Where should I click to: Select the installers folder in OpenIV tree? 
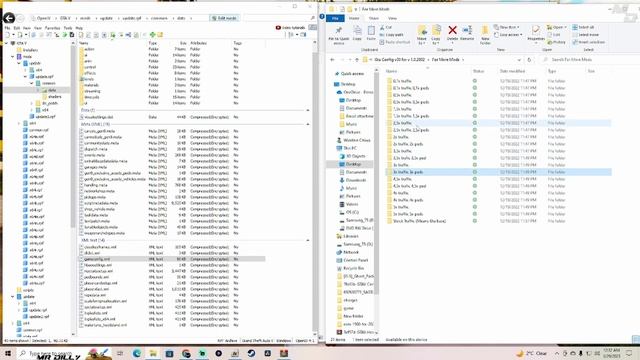(27, 50)
